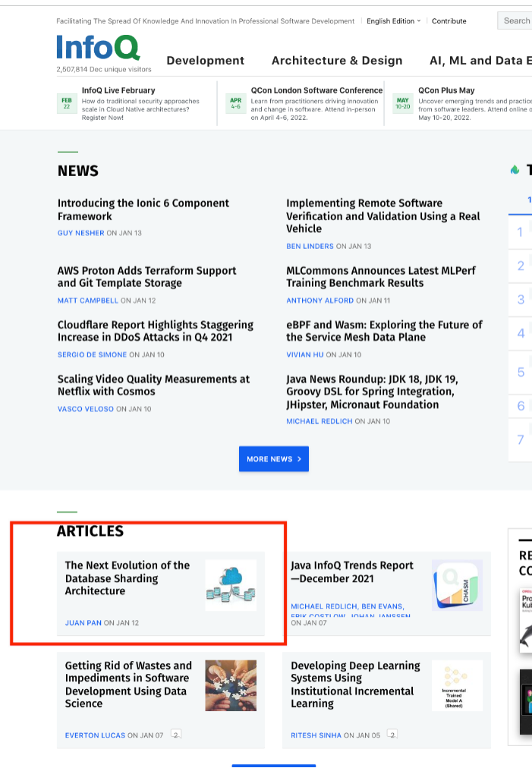
Task: Click the Incremental Trained Model thumbnail
Action: click(x=458, y=685)
